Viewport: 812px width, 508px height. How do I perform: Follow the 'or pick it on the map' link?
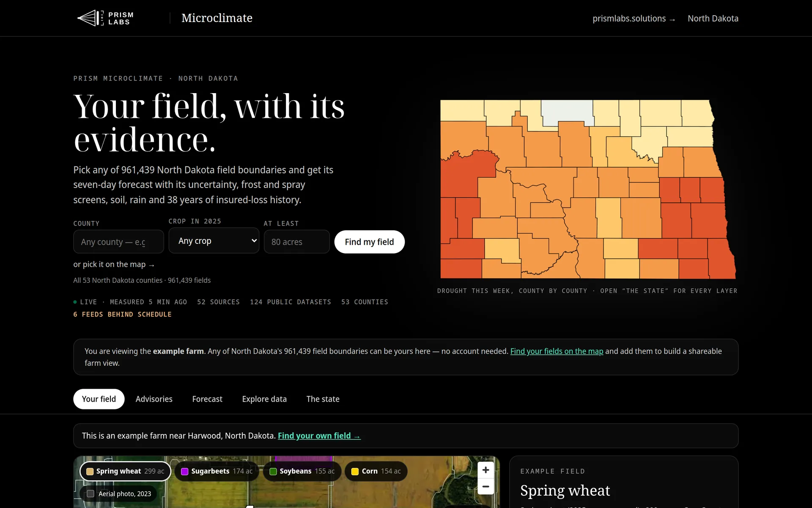(x=114, y=264)
